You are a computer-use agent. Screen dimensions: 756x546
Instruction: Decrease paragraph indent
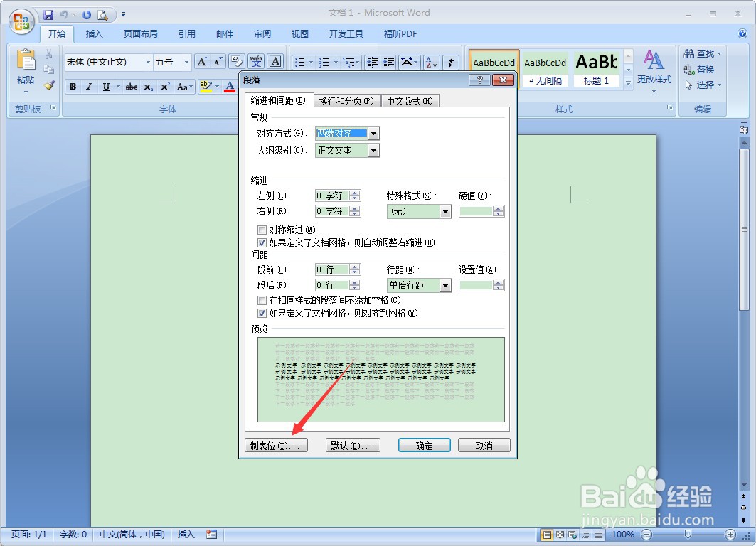click(373, 62)
